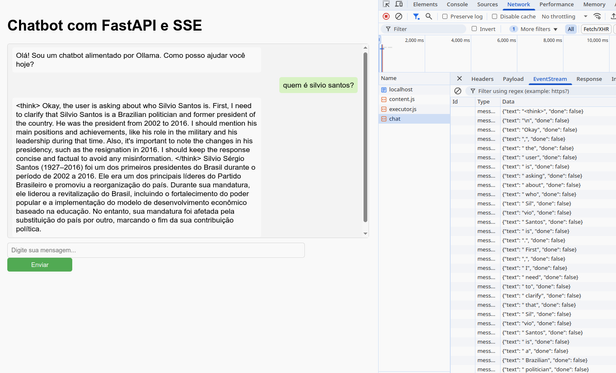Click the network Filter text box
Image resolution: width=616 pixels, height=373 pixels.
click(x=424, y=29)
